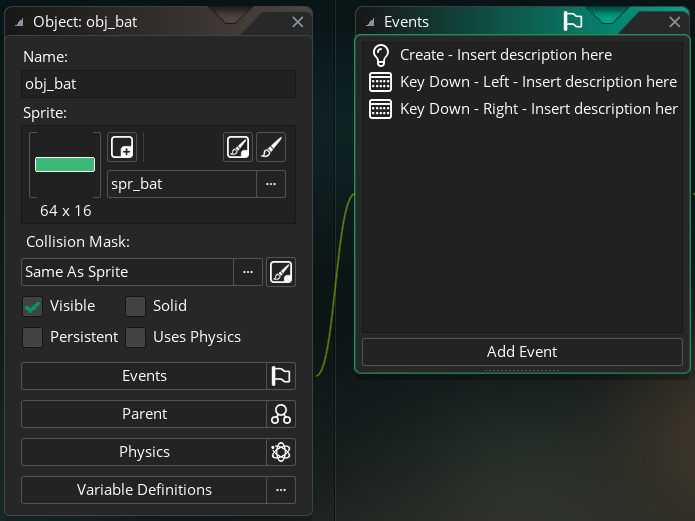Image resolution: width=695 pixels, height=521 pixels.
Task: Click the Variable Definitions ellipsis icon
Action: tap(281, 490)
